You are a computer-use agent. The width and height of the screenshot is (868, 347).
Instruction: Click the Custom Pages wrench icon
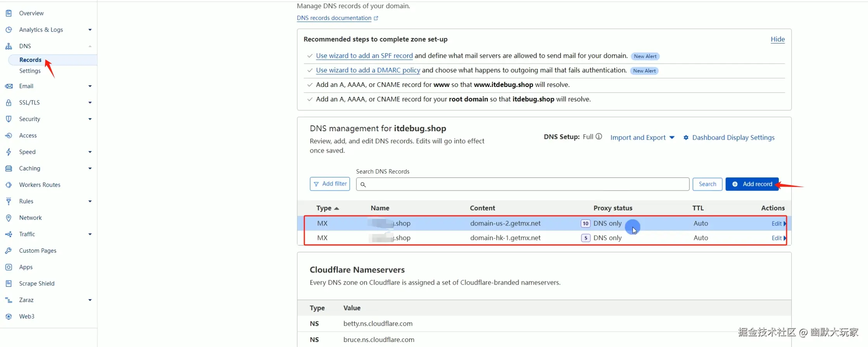9,251
